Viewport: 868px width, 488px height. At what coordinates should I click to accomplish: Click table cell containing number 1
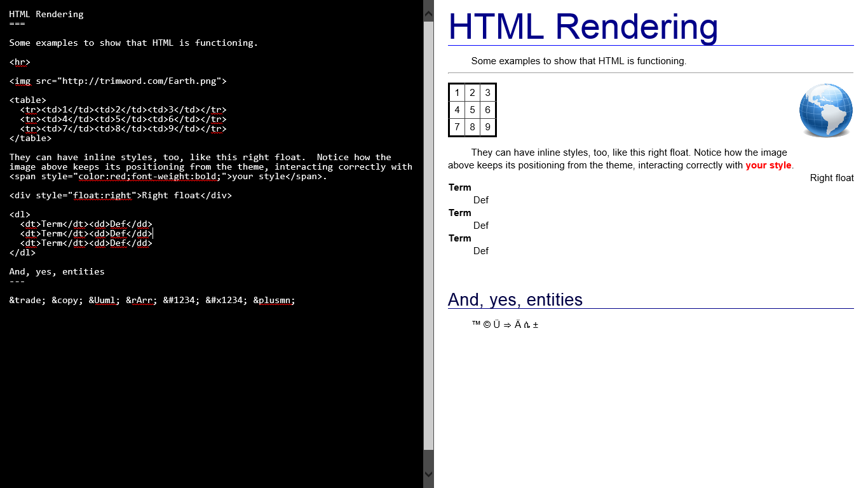pyautogui.click(x=457, y=93)
